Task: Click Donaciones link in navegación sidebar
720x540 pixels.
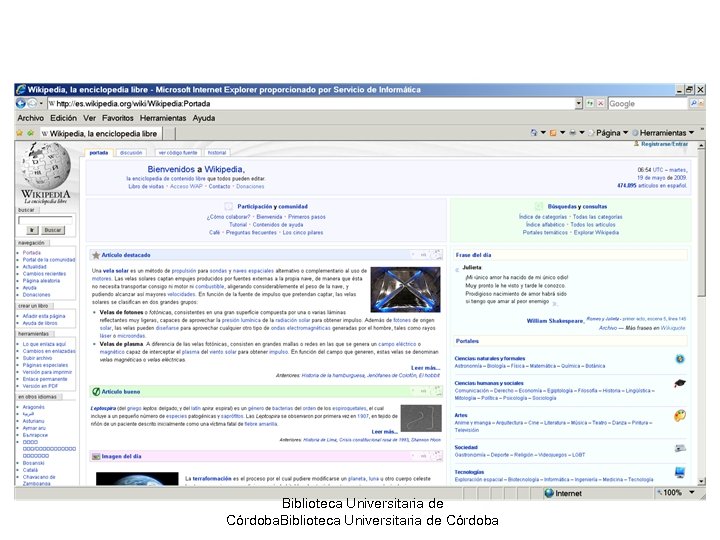Action: (36, 295)
